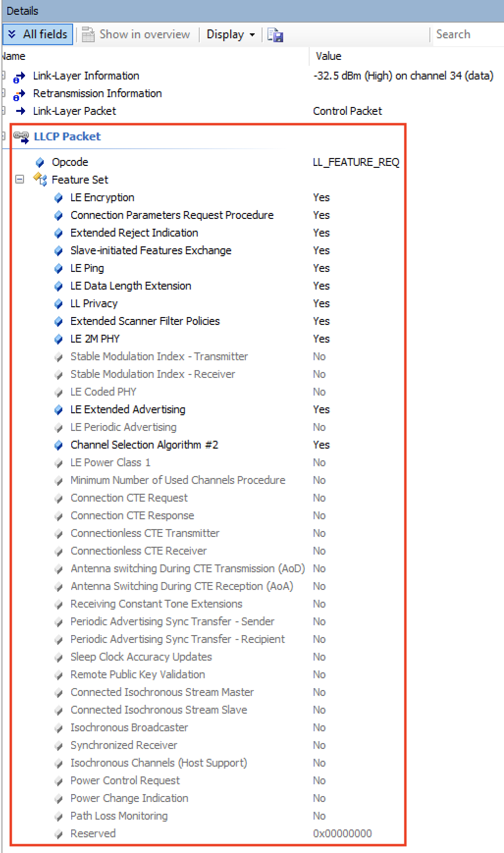
Task: Click the LE 2M PHY icon
Action: 58,339
